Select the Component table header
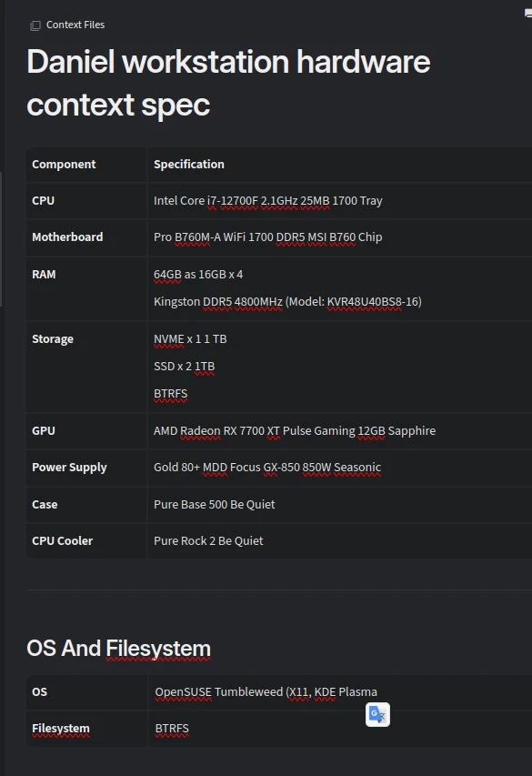Image resolution: width=532 pixels, height=776 pixels. click(64, 164)
